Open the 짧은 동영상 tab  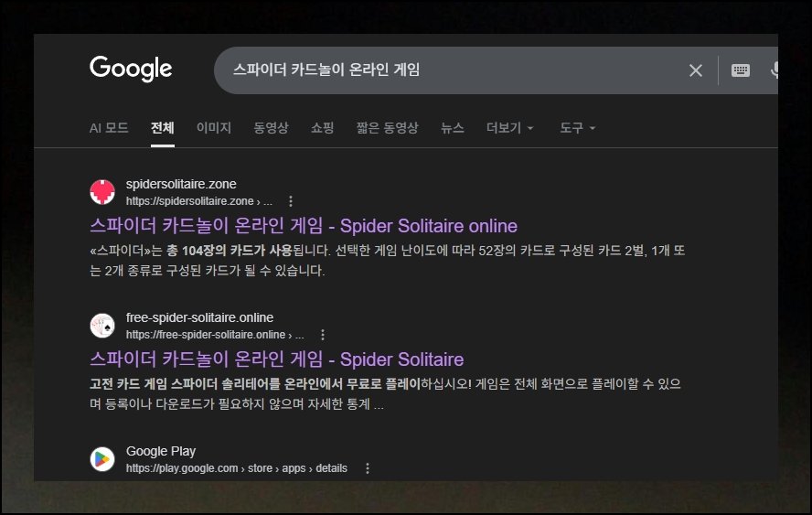pos(387,128)
